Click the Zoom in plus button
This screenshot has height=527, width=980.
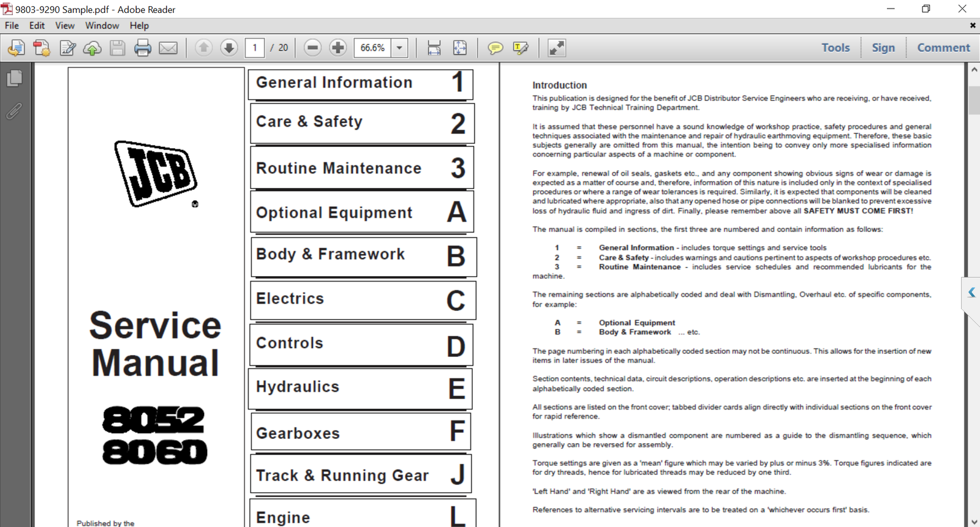coord(337,48)
